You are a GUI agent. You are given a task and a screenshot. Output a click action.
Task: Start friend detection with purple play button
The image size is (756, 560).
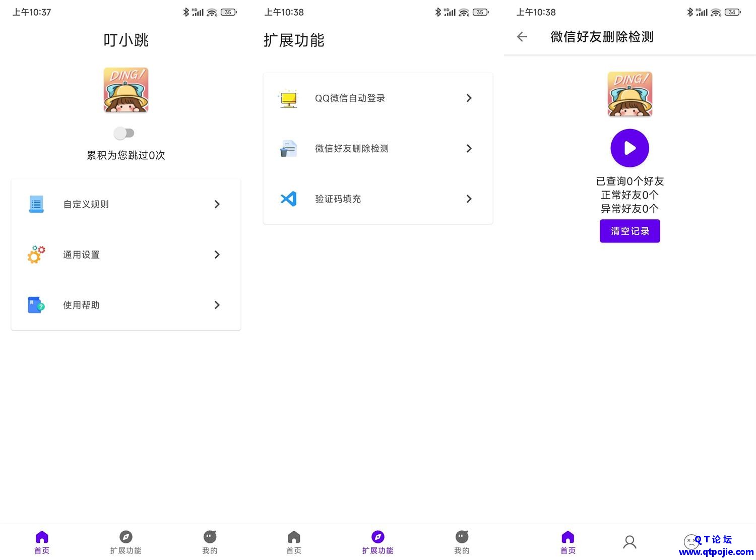(x=630, y=148)
